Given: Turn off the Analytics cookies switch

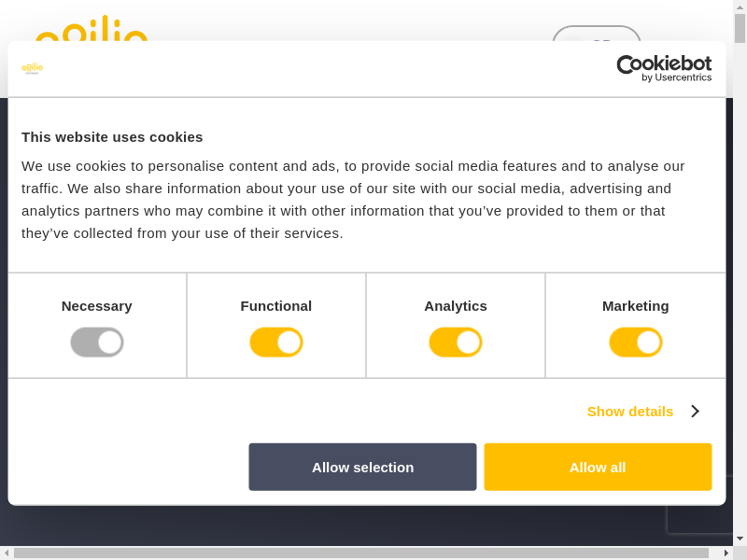Looking at the screenshot, I should pos(456,343).
